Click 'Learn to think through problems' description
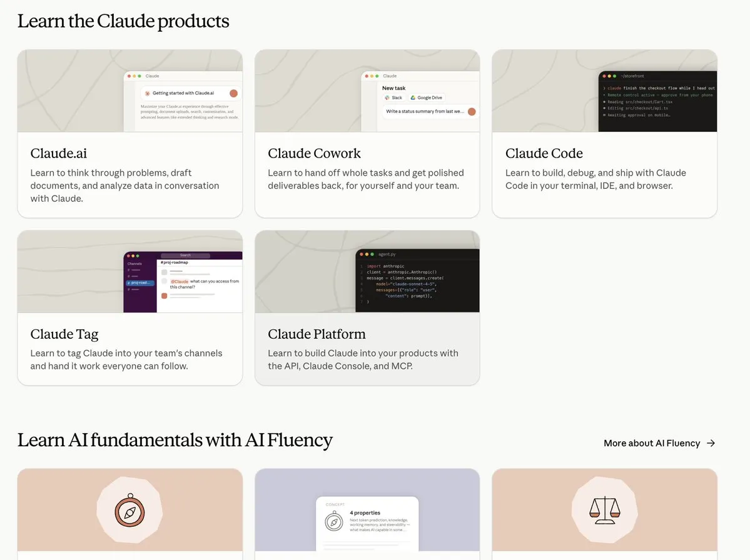The image size is (750, 560). (125, 186)
